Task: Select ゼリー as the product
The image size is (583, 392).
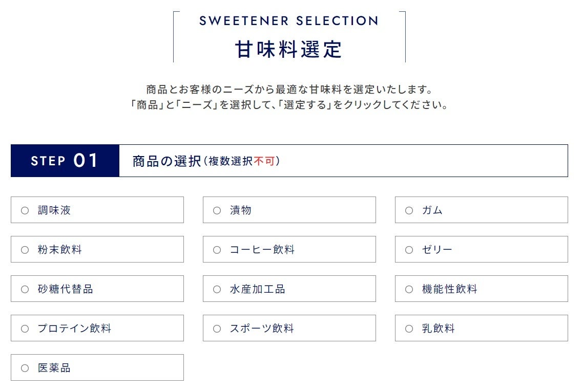Action: click(x=409, y=250)
